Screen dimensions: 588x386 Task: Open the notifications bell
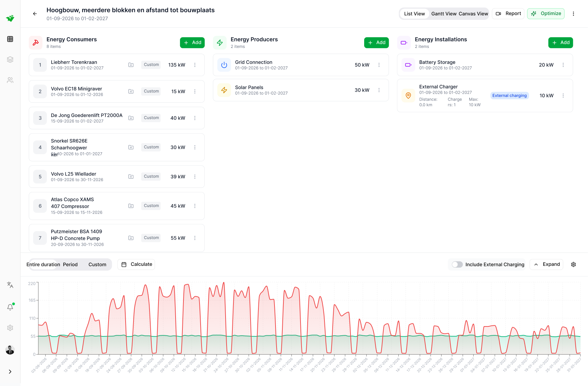point(10,307)
